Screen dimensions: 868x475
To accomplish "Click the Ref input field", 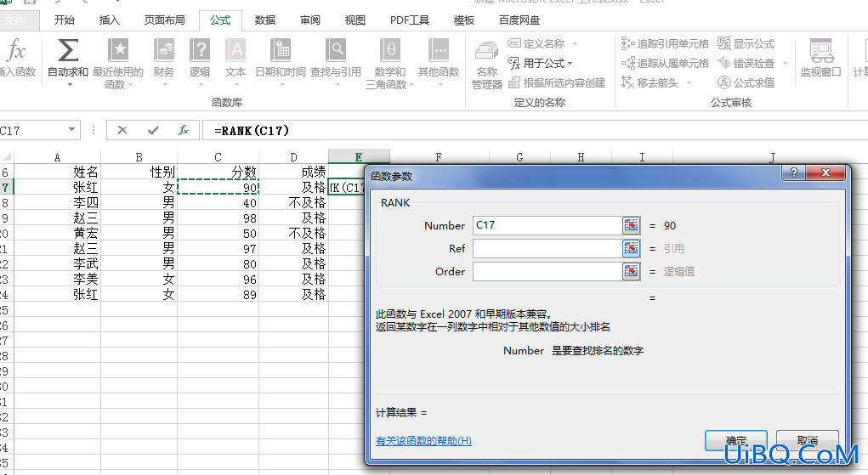I will (547, 249).
